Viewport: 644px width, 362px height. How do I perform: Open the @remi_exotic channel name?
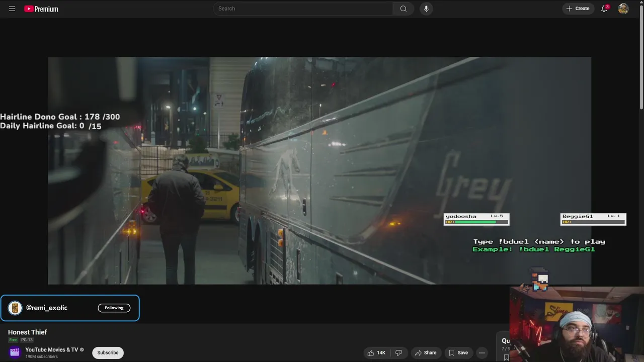[47, 308]
